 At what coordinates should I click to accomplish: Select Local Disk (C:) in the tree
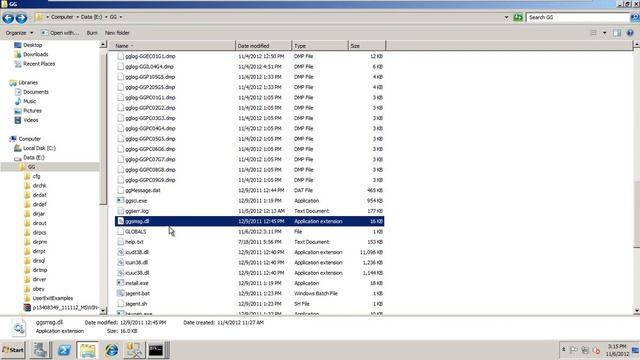pyautogui.click(x=39, y=148)
